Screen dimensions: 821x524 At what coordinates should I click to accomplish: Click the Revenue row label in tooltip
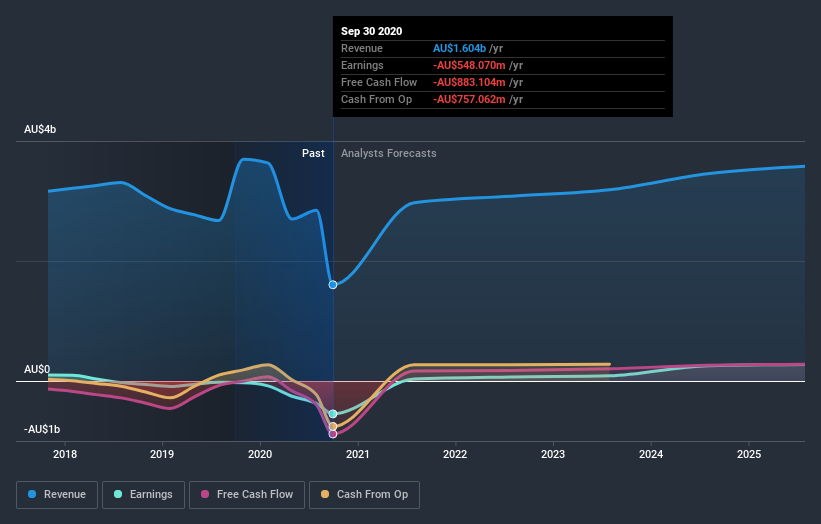click(x=362, y=48)
